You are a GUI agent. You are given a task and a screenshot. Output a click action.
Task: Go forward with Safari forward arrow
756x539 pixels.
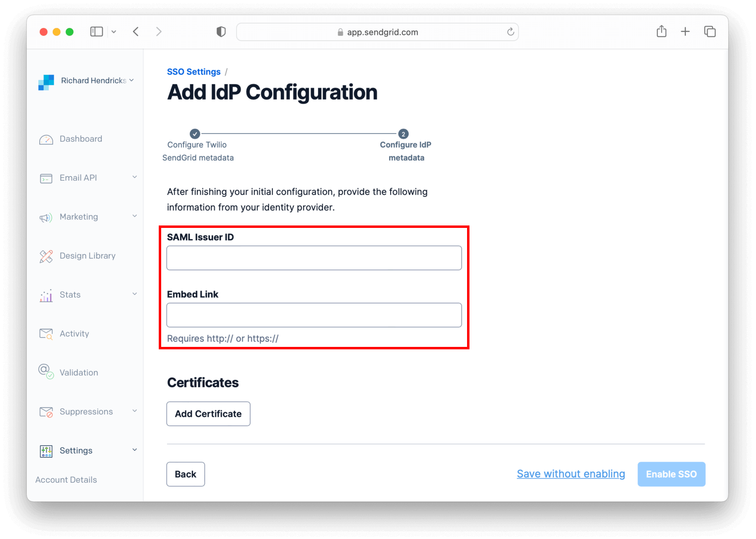click(158, 31)
